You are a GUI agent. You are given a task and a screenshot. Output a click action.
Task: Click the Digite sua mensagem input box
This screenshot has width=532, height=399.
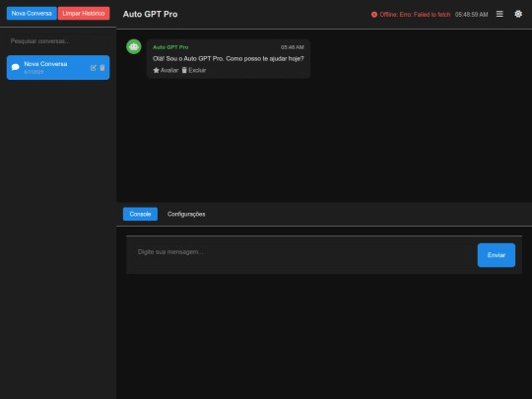[302, 255]
